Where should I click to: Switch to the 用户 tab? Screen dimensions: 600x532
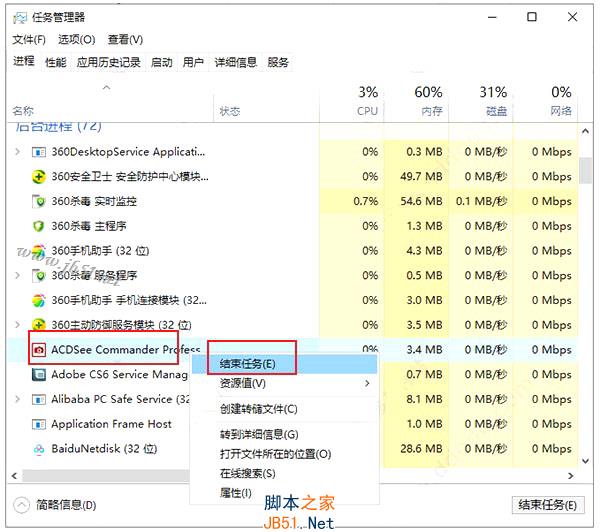193,62
